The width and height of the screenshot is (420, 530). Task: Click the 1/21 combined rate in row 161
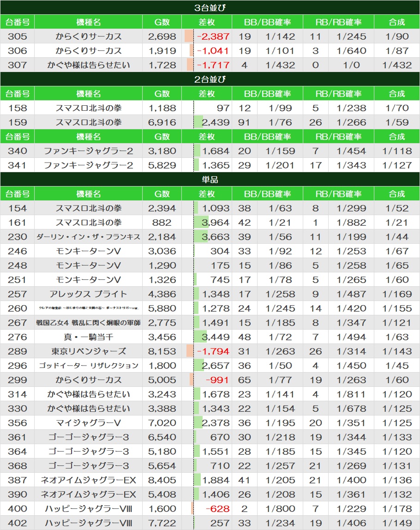(397, 223)
